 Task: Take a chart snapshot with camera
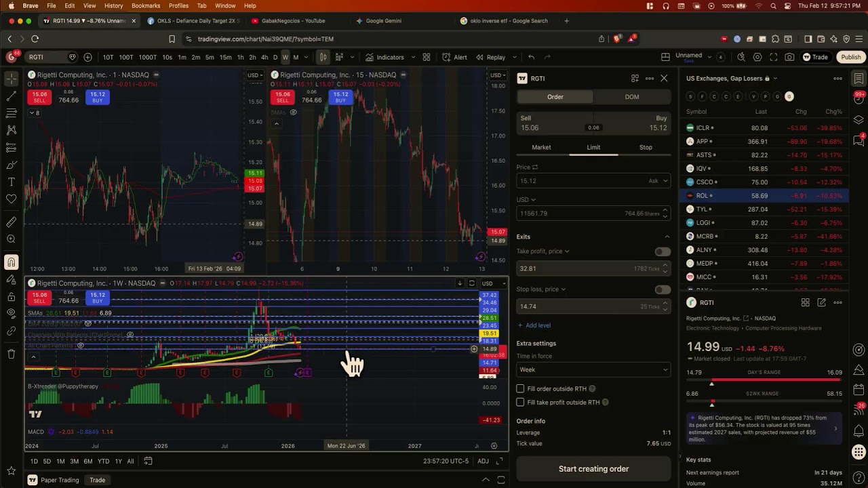790,57
